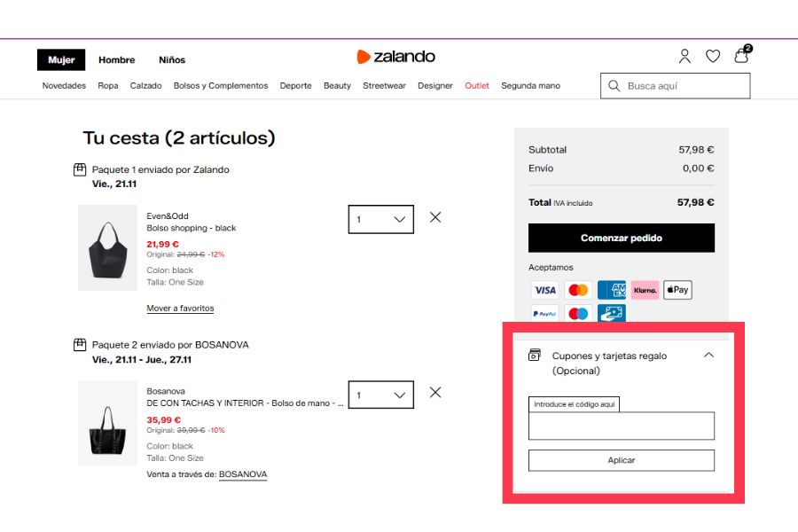
Task: Open the Bolsos y Complementos menu
Action: (221, 86)
